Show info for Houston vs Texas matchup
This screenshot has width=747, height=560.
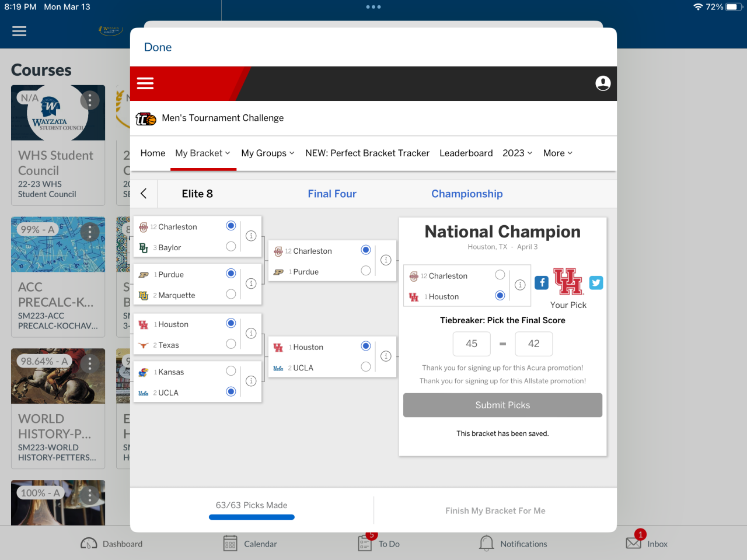click(x=251, y=333)
